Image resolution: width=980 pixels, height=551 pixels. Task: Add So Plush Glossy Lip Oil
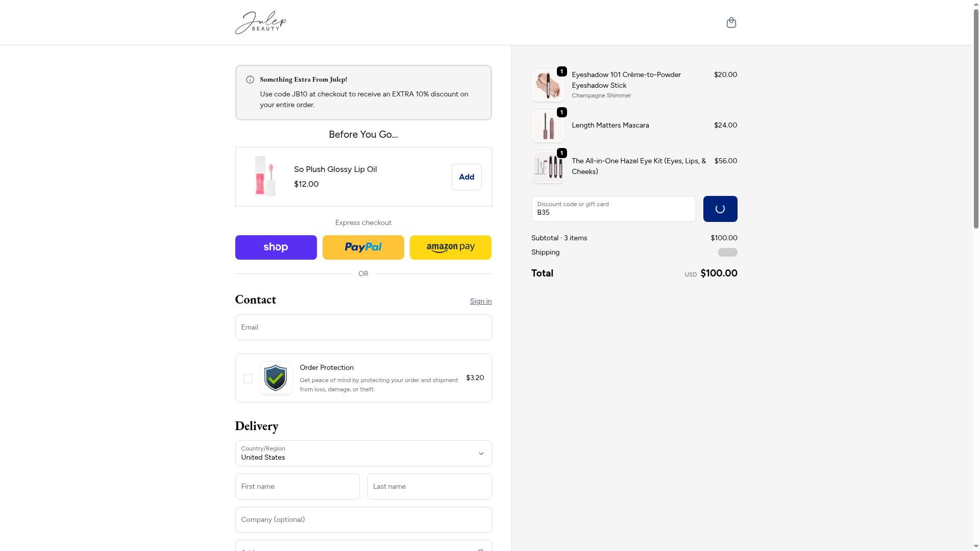point(466,177)
